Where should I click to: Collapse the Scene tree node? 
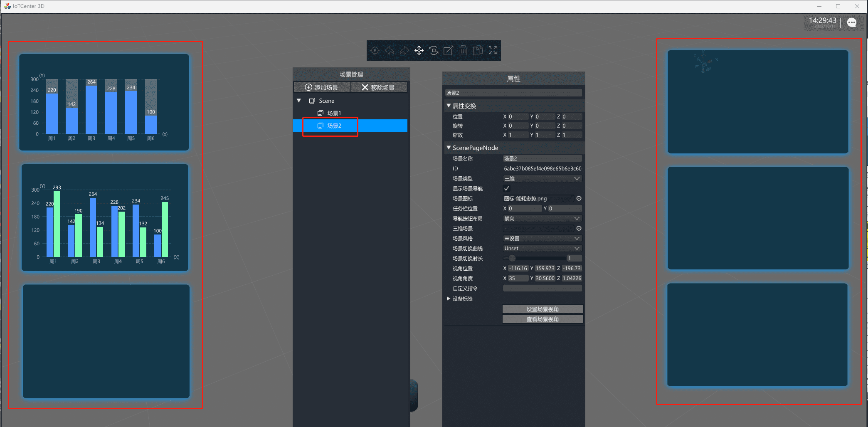(x=299, y=101)
